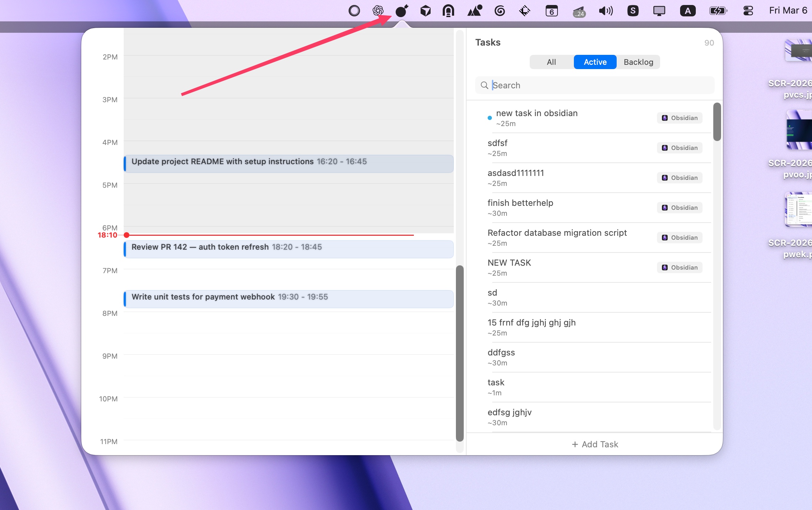
Task: Click the mountain-shaped menu bar icon
Action: pos(474,11)
